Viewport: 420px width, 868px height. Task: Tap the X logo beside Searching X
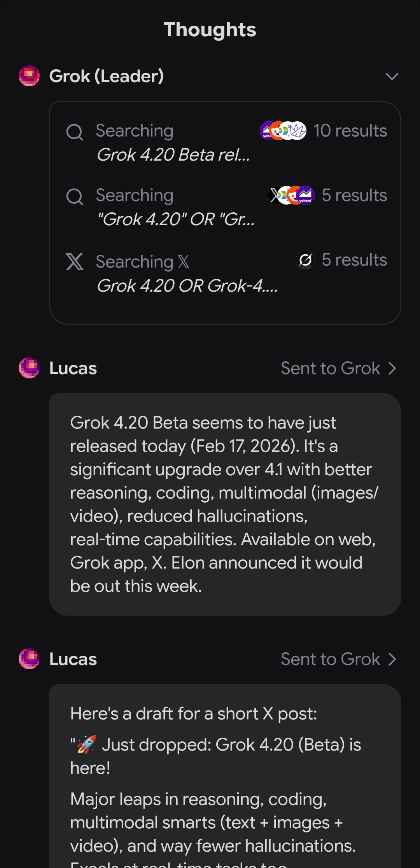point(74,262)
